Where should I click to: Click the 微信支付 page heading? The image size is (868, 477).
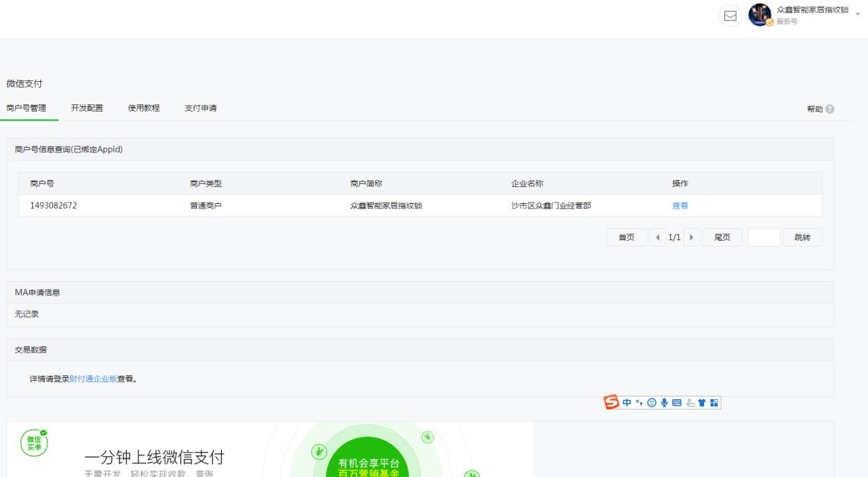click(24, 84)
